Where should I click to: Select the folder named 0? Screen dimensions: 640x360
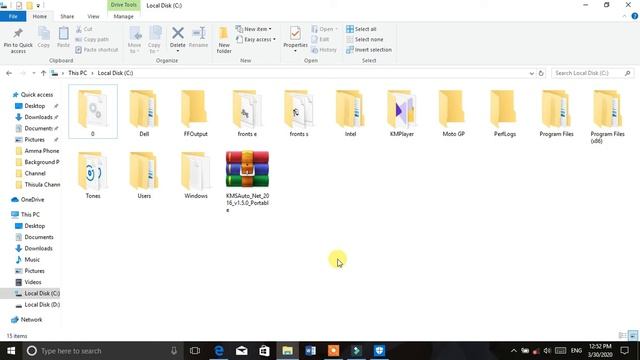click(93, 112)
